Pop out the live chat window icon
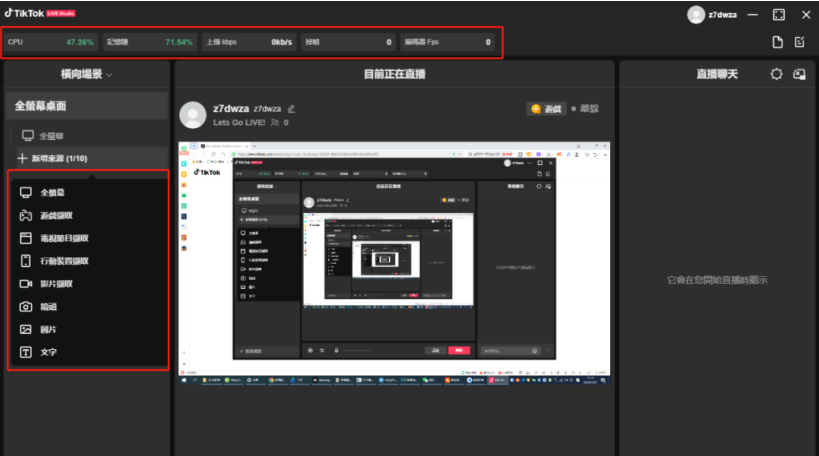The width and height of the screenshot is (819, 456). pyautogui.click(x=799, y=74)
